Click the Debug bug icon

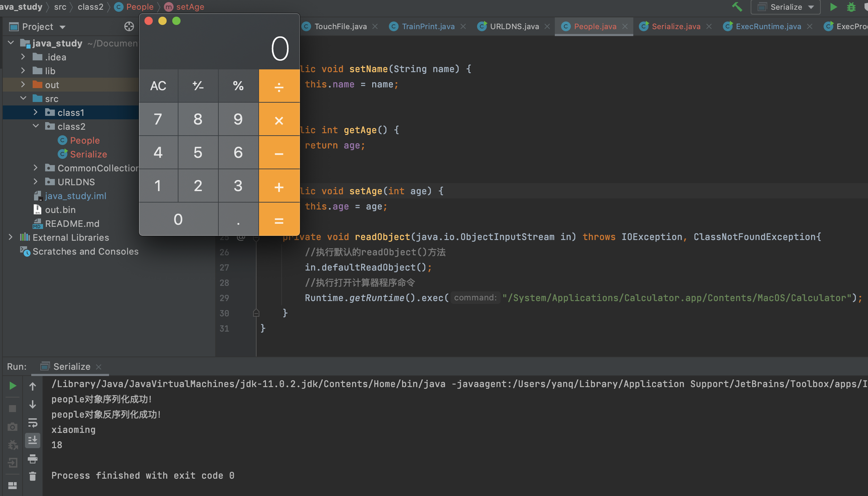[851, 7]
